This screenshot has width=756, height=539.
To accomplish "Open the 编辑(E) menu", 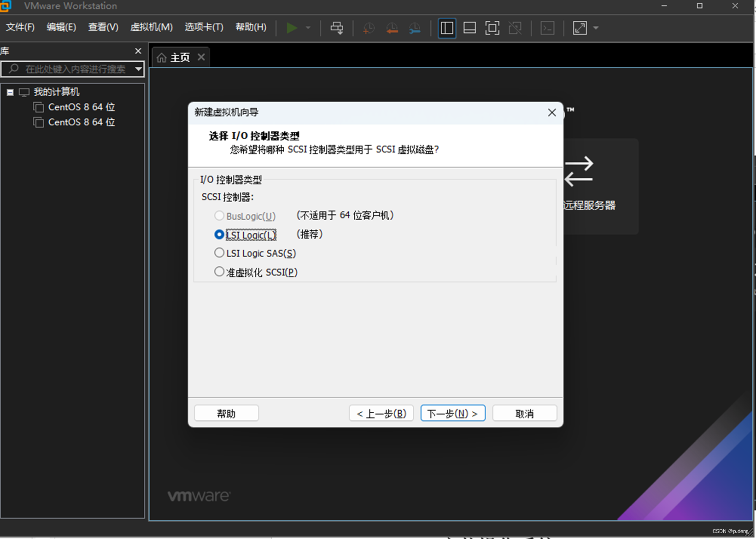I will 61,27.
